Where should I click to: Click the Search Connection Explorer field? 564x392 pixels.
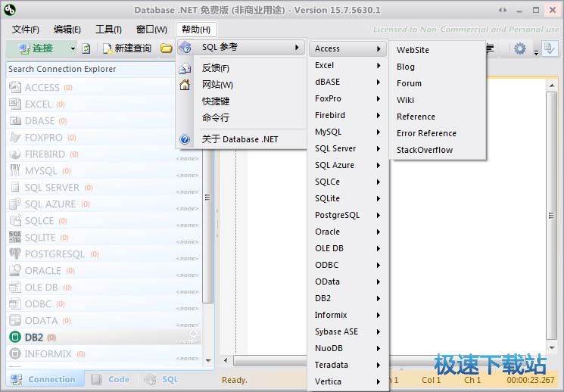tap(91, 69)
